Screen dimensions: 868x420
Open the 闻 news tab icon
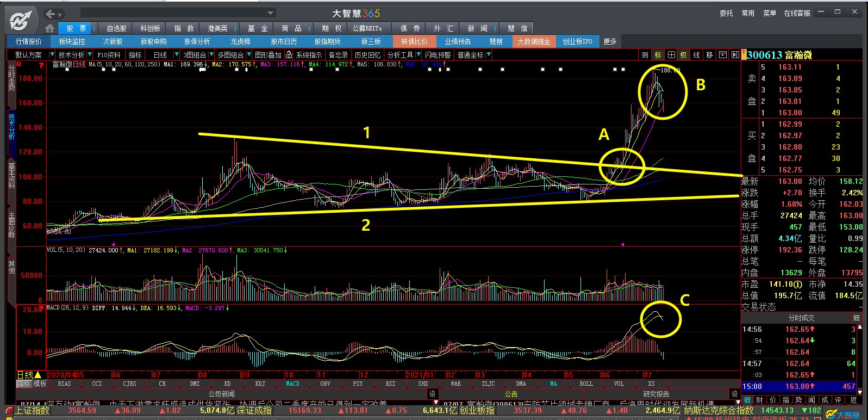pos(812,400)
